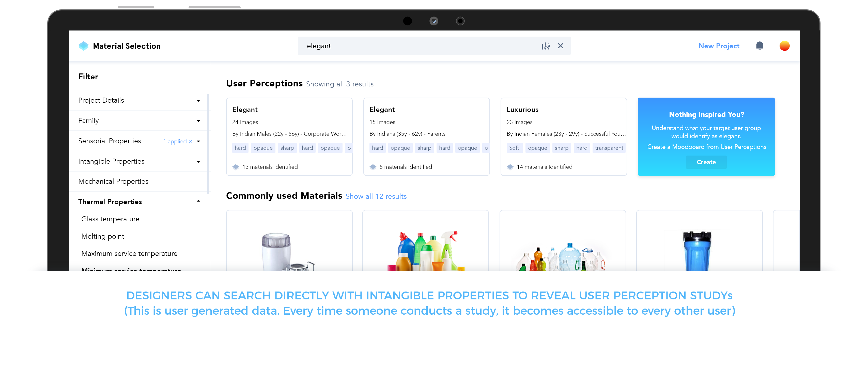868x367 pixels.
Task: Remove the 1 applied Sensorial filter
Action: [x=190, y=142]
